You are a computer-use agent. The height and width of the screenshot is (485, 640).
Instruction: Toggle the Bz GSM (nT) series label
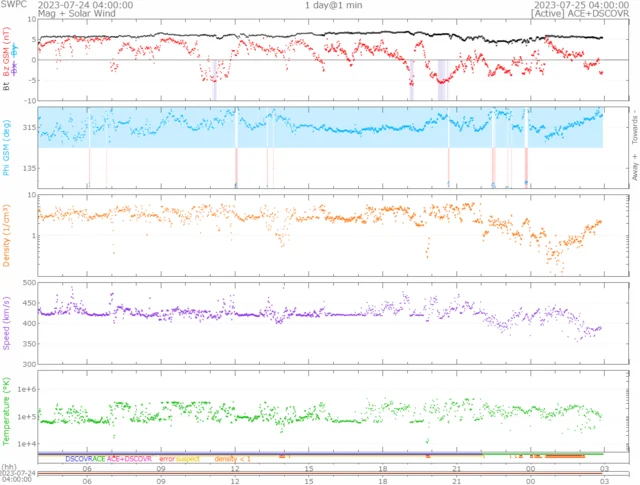(7, 58)
